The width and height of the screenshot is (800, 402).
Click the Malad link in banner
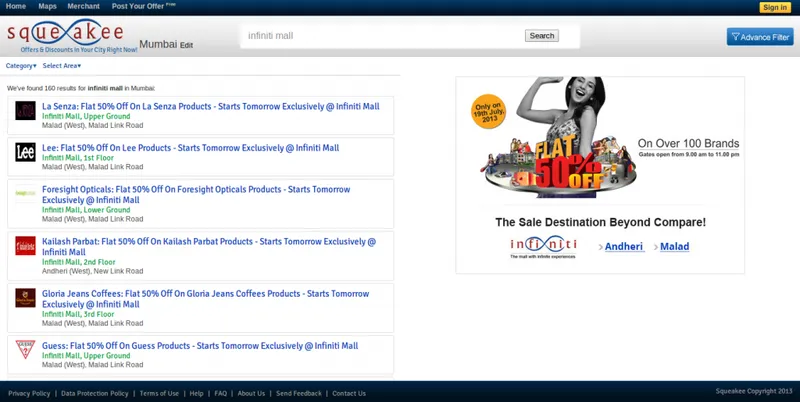(674, 246)
